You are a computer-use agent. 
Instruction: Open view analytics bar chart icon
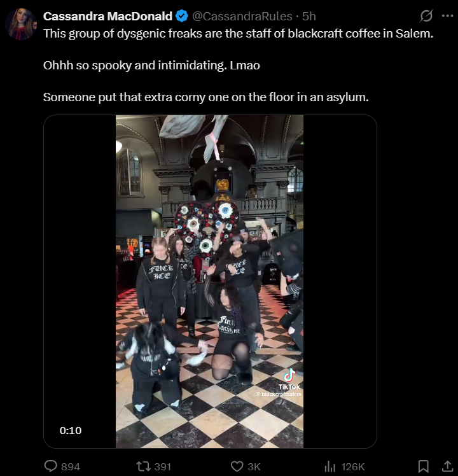tap(330, 466)
